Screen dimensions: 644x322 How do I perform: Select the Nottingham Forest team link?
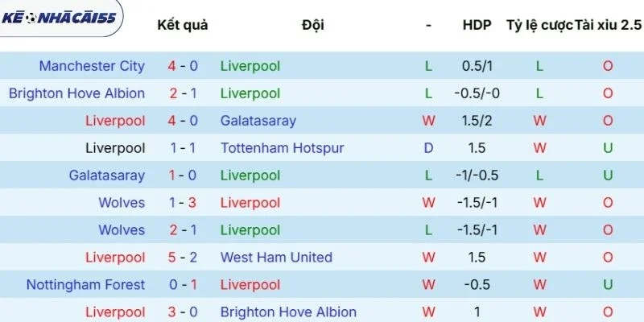(x=85, y=285)
